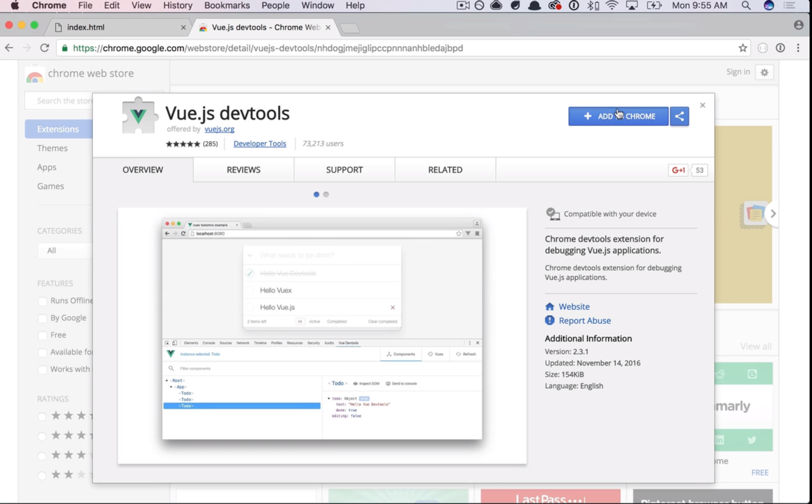Open web store settings gear
The image size is (812, 504).
(764, 72)
